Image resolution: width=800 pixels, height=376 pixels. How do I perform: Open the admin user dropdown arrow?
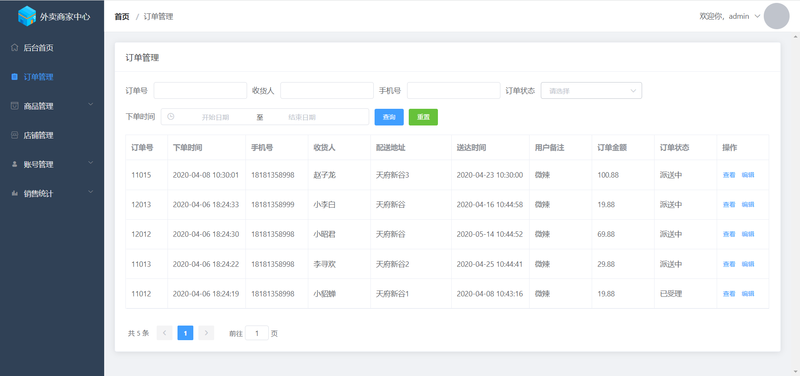(757, 16)
